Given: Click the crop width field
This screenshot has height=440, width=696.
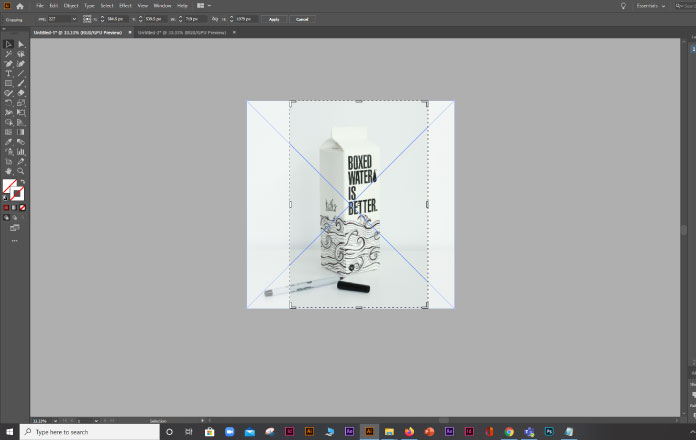Looking at the screenshot, I should tap(196, 19).
